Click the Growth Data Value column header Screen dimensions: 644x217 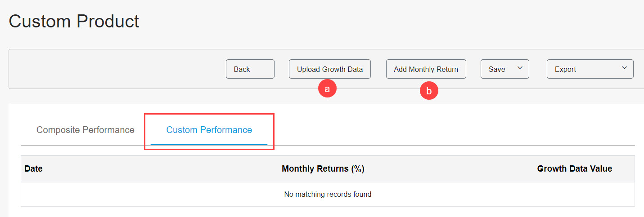tap(575, 169)
